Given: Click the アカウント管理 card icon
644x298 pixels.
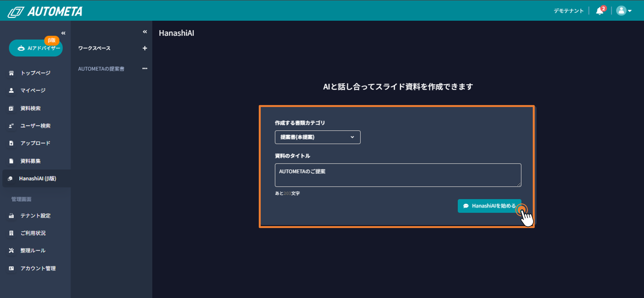Looking at the screenshot, I should coord(11,268).
